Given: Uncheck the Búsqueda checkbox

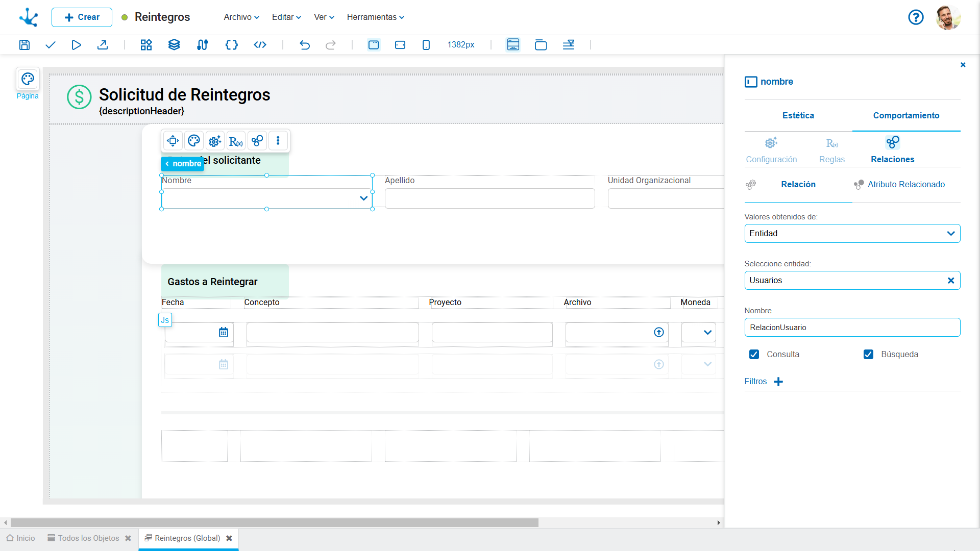Looking at the screenshot, I should (x=868, y=354).
